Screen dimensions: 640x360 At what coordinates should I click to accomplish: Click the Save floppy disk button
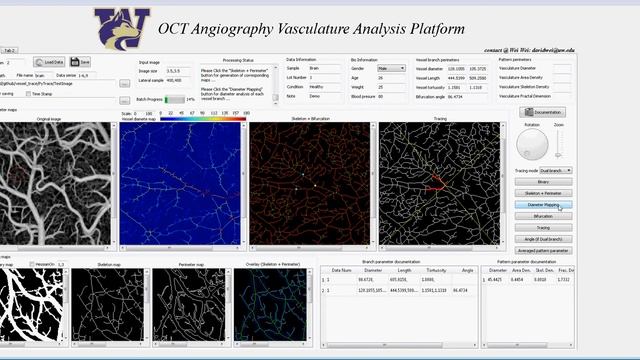coord(80,62)
